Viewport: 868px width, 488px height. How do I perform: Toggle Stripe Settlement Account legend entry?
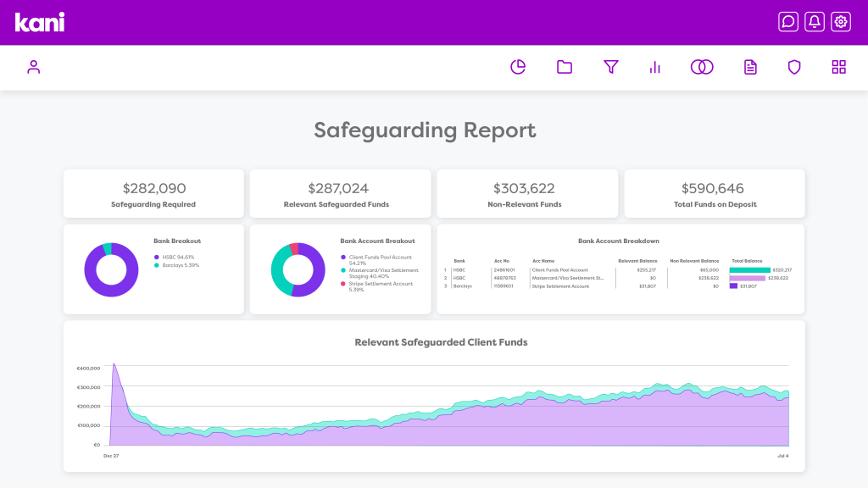coord(380,286)
